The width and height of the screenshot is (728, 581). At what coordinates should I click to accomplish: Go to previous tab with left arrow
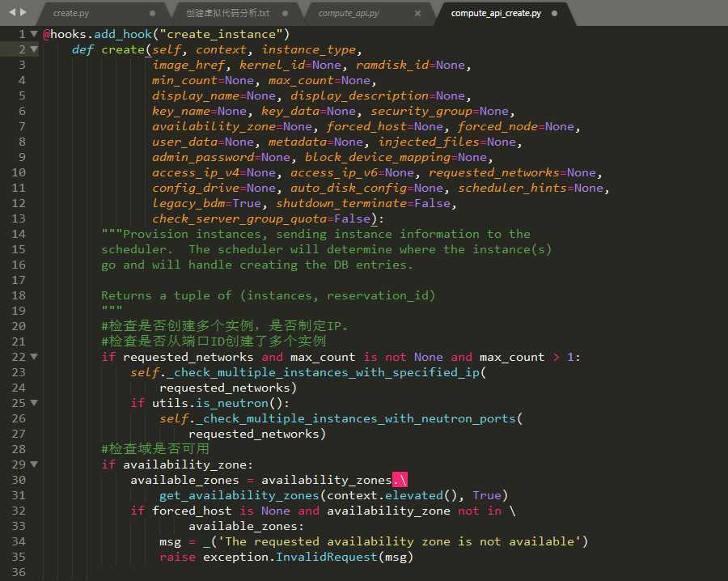[x=12, y=12]
